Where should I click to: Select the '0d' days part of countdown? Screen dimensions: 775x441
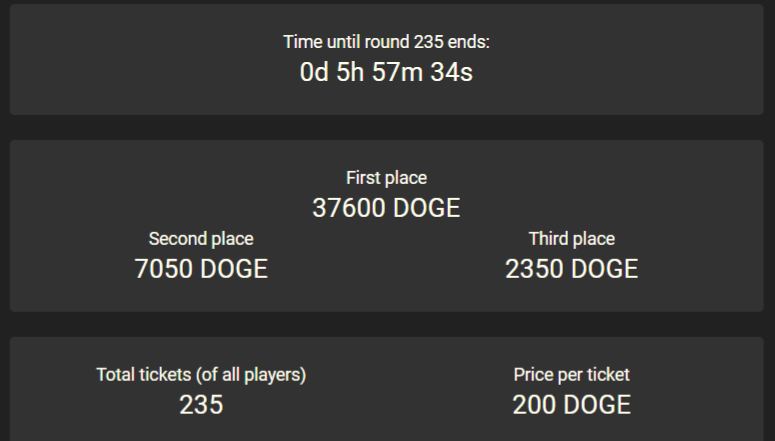click(314, 72)
